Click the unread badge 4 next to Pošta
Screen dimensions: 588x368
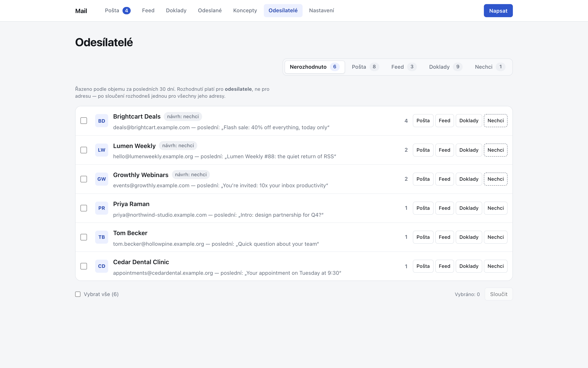click(126, 10)
